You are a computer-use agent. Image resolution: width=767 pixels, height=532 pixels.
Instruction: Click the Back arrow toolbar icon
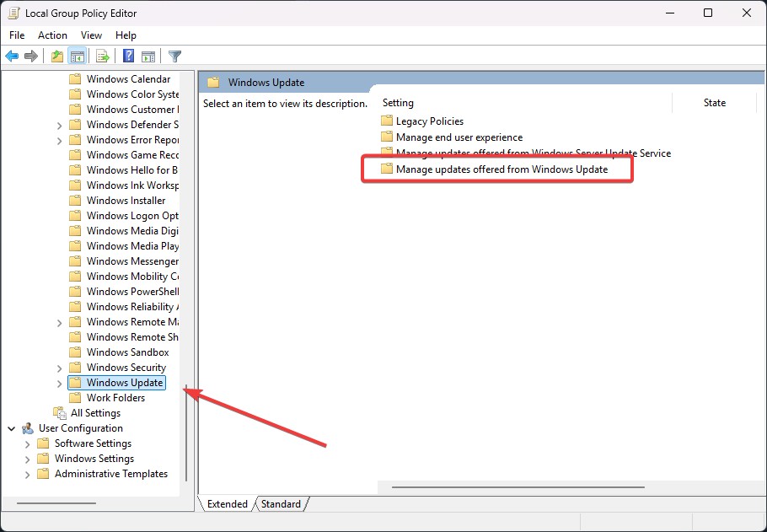click(12, 56)
